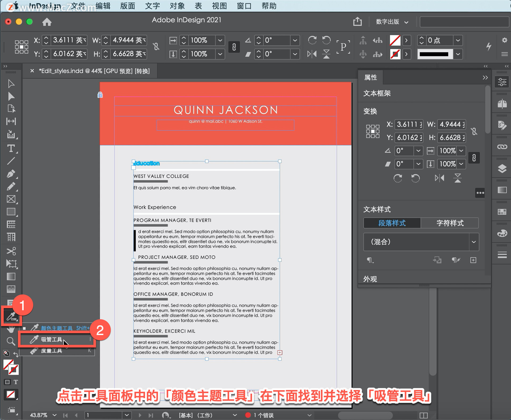This screenshot has height=420, width=511.
Task: Open the zoom level 43.87% dropdown
Action: 55,415
